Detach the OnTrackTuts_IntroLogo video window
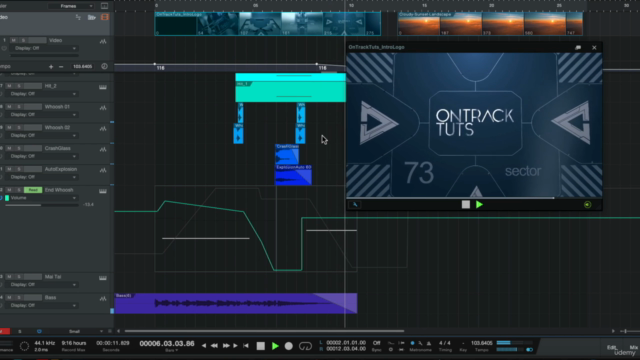This screenshot has height=360, width=640. [578, 47]
